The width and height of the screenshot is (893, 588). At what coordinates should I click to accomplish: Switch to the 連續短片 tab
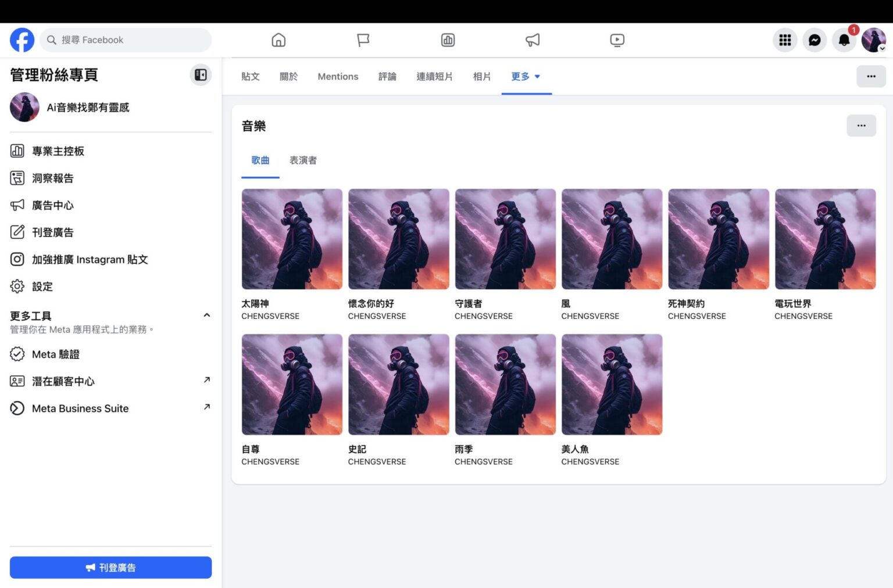coord(434,77)
